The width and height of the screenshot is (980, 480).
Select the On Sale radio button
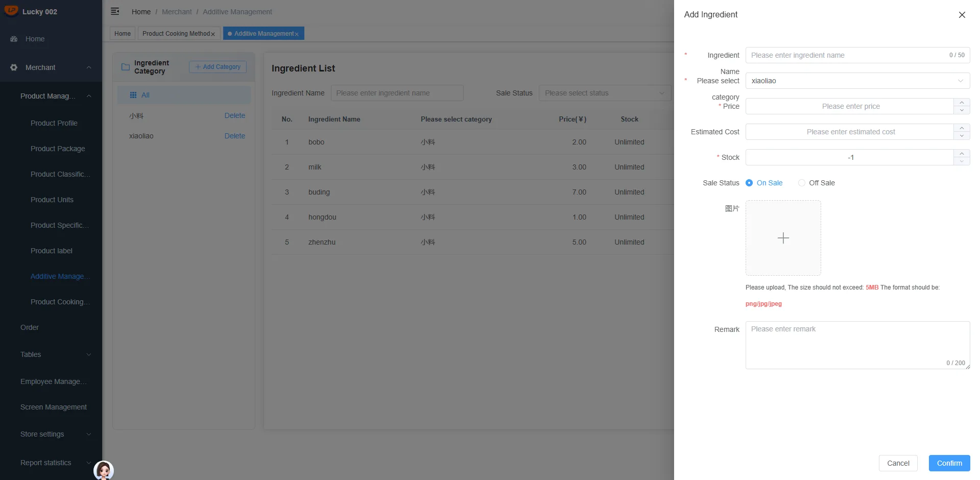749,183
